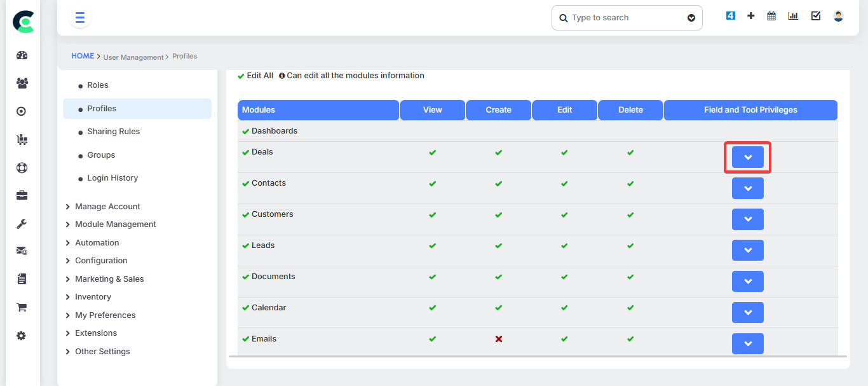Click the bar chart icon in header

pos(793,17)
